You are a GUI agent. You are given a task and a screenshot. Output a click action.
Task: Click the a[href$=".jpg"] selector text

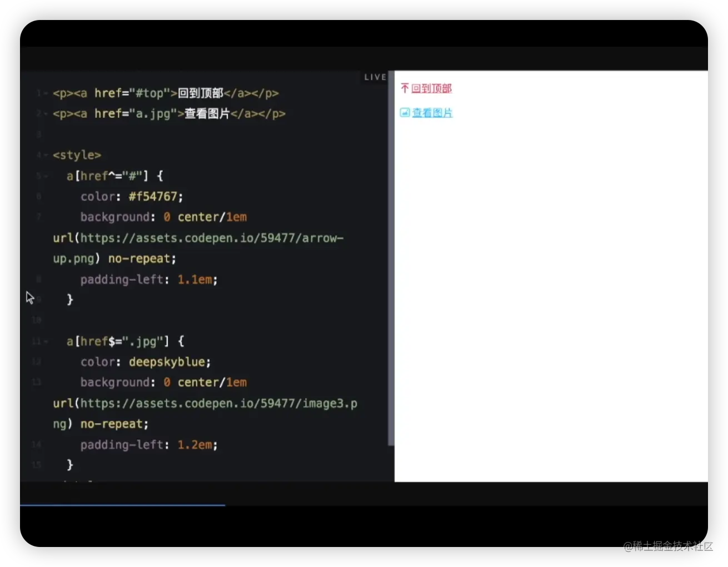pyautogui.click(x=117, y=341)
